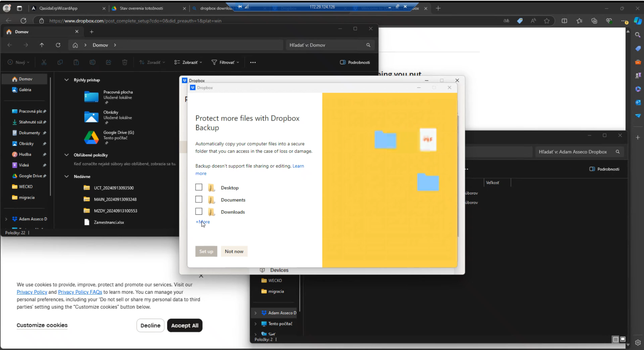Screen dimensions: 644x350
Task: Collapse the Nedávne section
Action: [66, 176]
